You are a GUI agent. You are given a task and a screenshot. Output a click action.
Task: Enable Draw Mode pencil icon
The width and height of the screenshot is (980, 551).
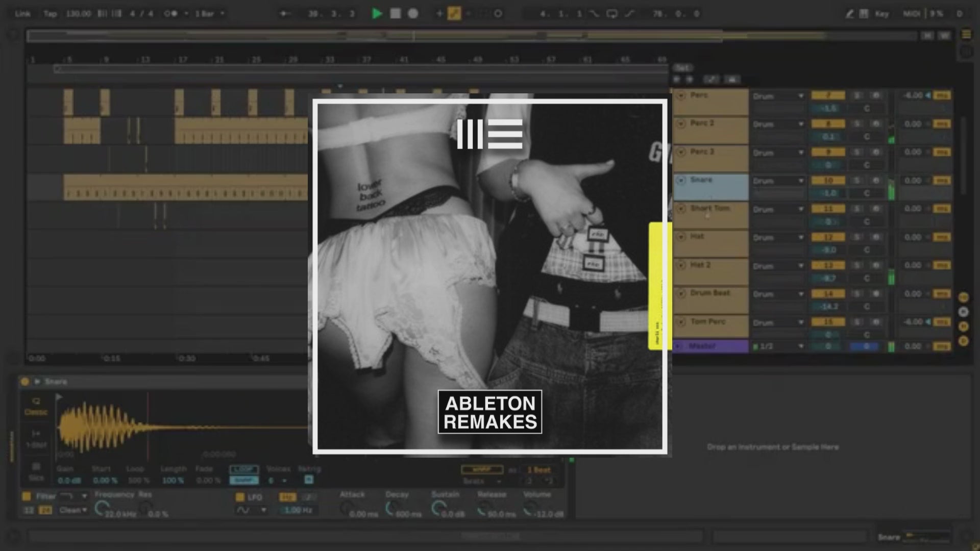[849, 14]
